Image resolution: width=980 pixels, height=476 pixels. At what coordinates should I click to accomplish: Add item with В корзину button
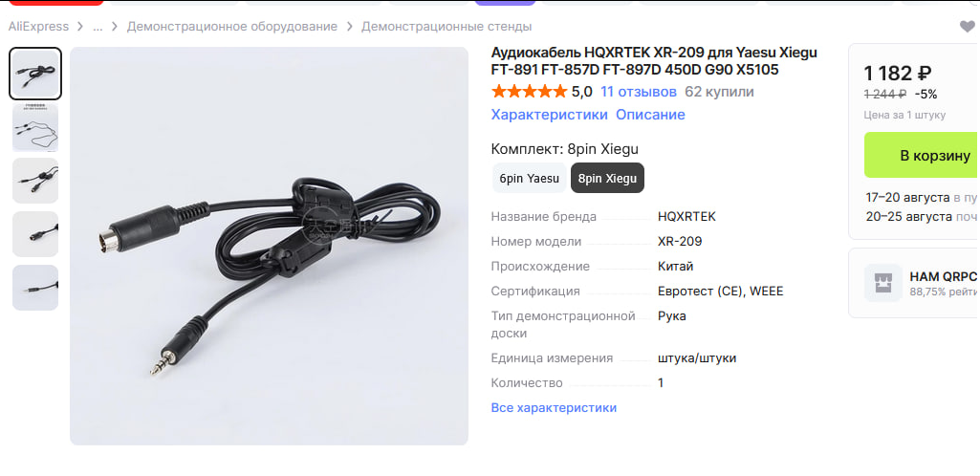click(x=922, y=155)
